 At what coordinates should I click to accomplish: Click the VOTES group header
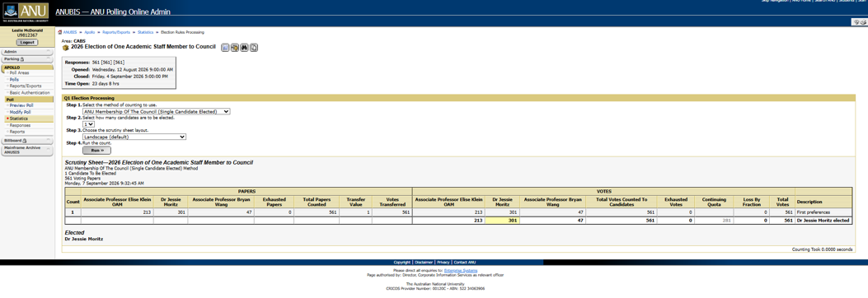point(604,191)
